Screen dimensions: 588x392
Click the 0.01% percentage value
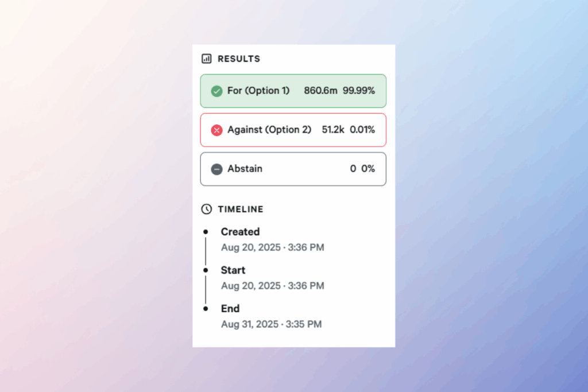(362, 130)
